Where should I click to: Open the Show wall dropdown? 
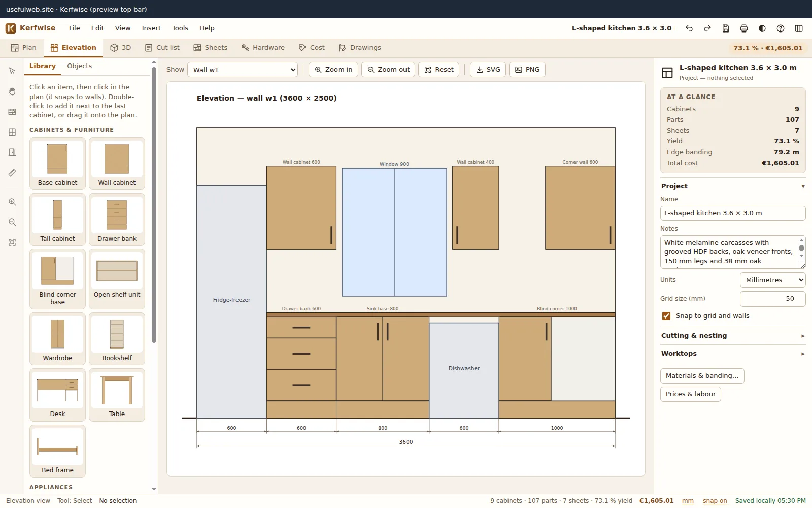[x=243, y=70]
